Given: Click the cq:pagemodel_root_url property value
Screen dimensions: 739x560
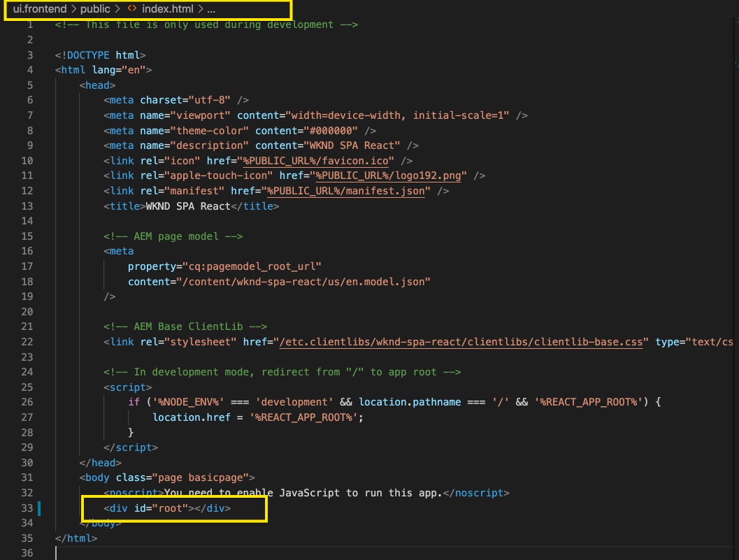Looking at the screenshot, I should [252, 266].
